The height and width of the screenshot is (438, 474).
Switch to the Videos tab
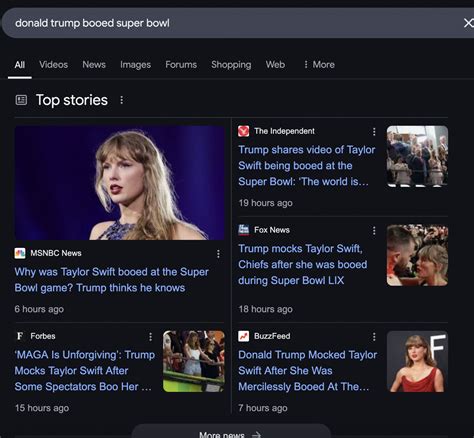[53, 65]
